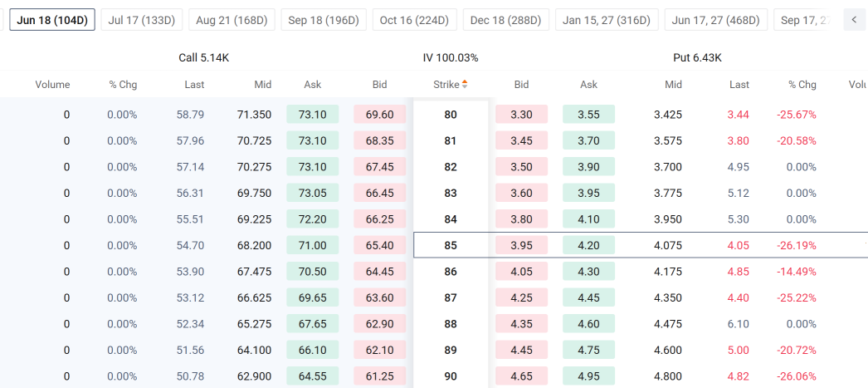Click the call Bid 65.40 at strike 85
868x388 pixels.
[380, 245]
